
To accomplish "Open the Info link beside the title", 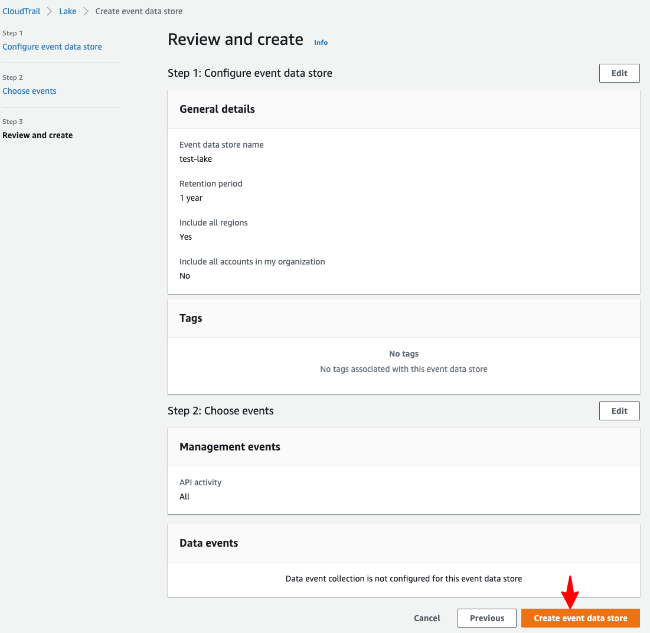I will coord(321,42).
